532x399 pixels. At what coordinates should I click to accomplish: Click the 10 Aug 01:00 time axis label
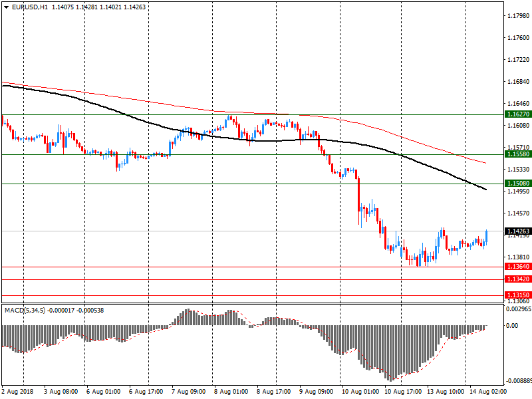(360, 392)
